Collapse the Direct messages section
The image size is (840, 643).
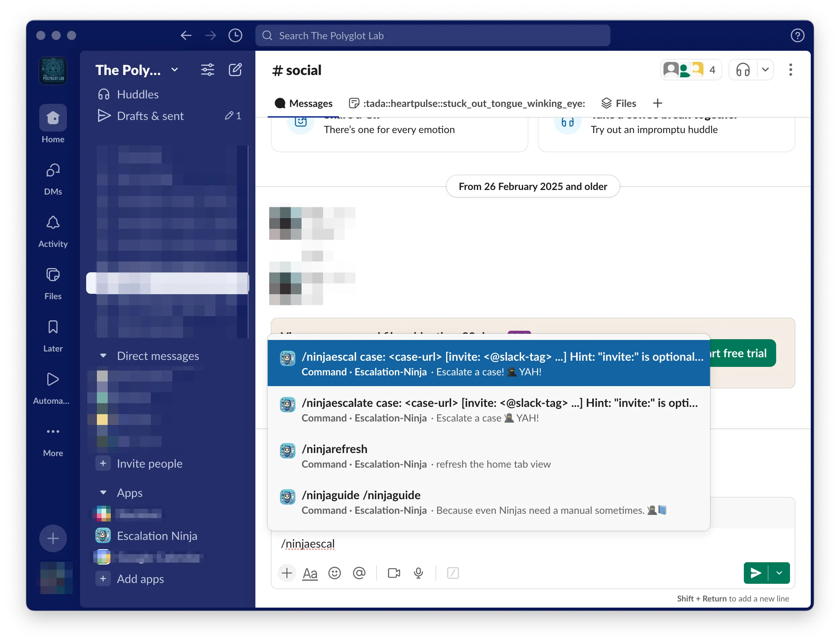pos(103,356)
